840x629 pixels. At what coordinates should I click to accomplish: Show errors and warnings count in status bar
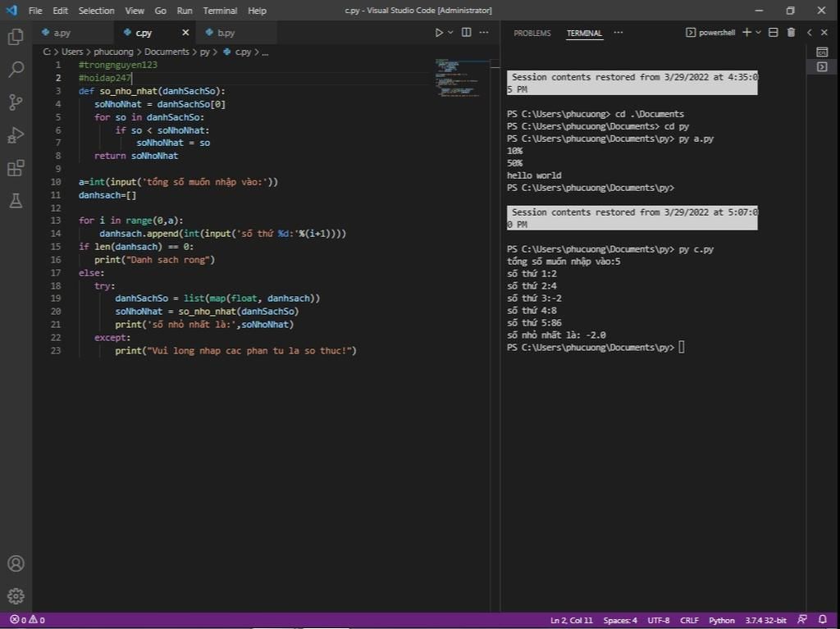(27, 620)
